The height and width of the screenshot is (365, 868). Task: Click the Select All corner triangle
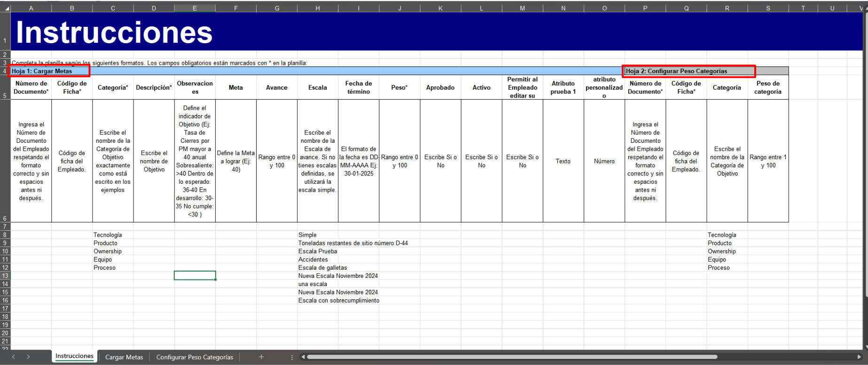(x=6, y=8)
